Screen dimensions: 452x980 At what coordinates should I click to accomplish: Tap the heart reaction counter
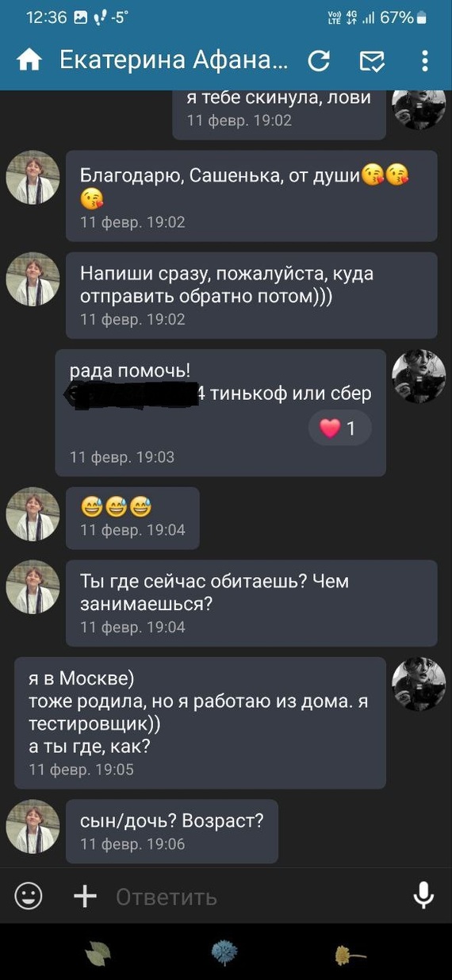click(339, 429)
